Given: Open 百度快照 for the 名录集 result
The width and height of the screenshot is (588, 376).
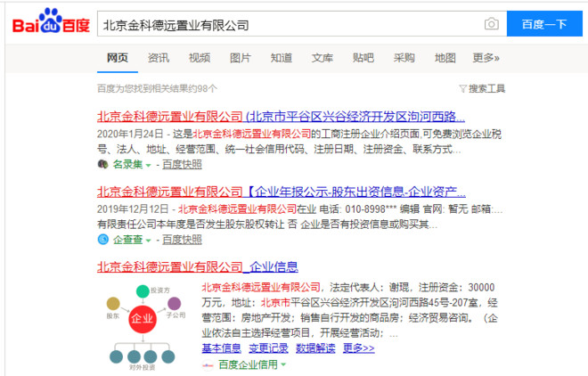Looking at the screenshot, I should click(x=182, y=164).
